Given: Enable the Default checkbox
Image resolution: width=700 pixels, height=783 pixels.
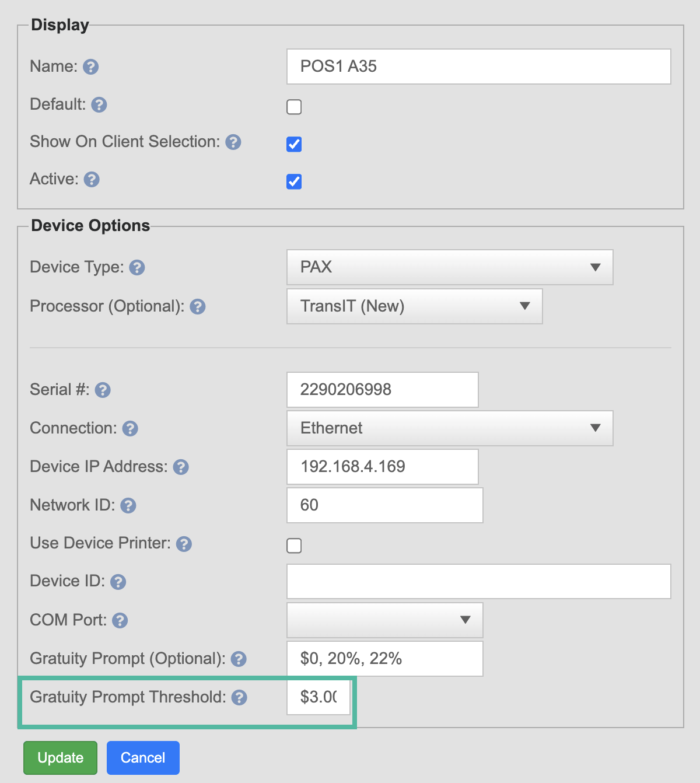Looking at the screenshot, I should click(x=294, y=107).
